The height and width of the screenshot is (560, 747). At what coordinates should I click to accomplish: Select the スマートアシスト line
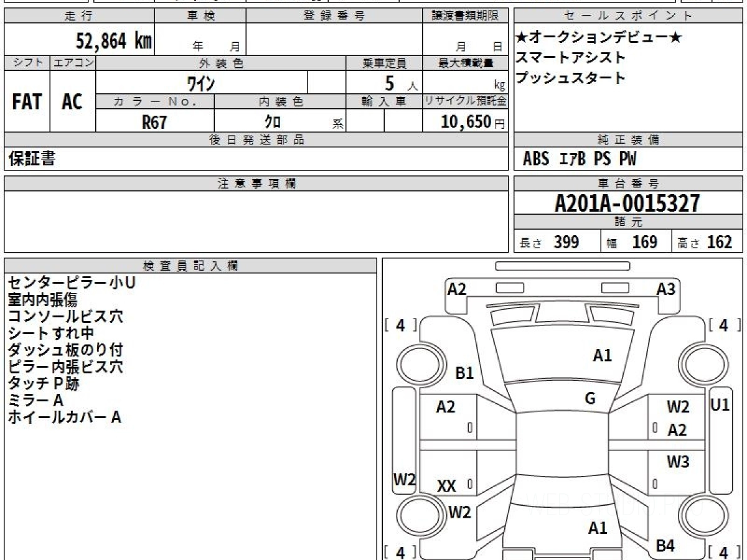click(570, 58)
